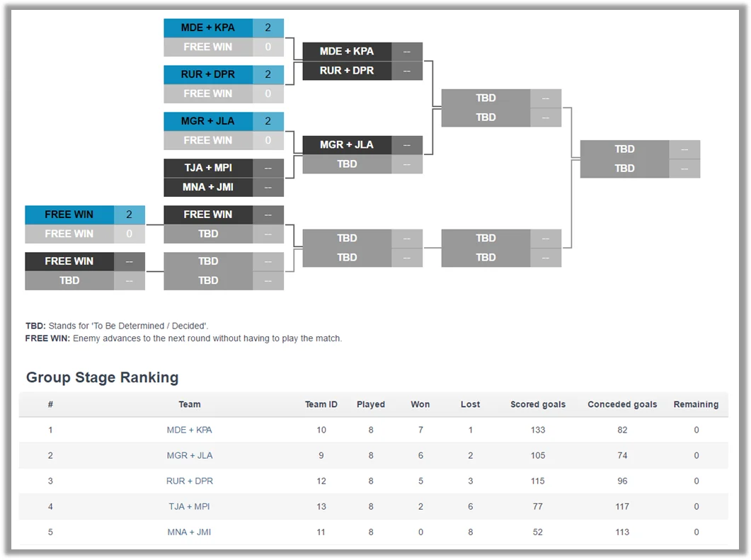Open MGR + JLA link in ranking table
The width and height of the screenshot is (751, 560).
point(189,455)
